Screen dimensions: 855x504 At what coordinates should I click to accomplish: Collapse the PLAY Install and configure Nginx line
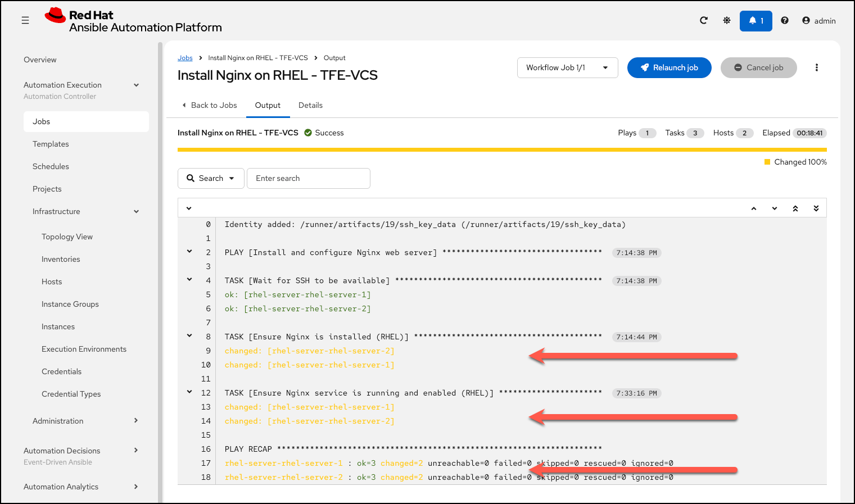coord(189,251)
